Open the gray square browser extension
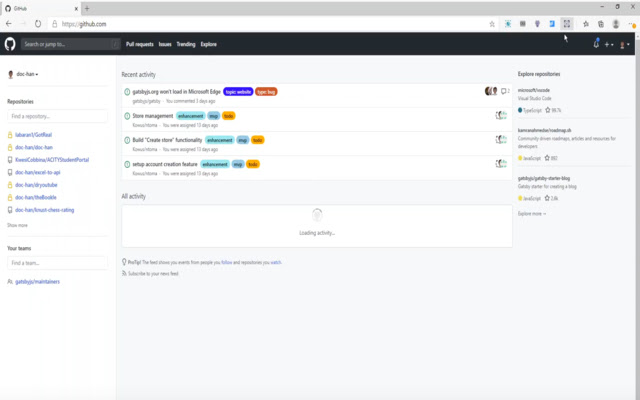The height and width of the screenshot is (400, 640). [x=522, y=24]
